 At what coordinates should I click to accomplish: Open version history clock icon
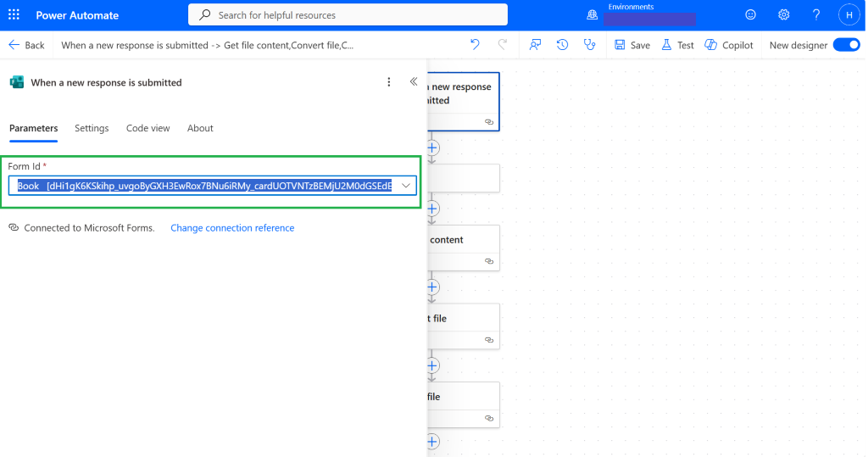coord(563,45)
